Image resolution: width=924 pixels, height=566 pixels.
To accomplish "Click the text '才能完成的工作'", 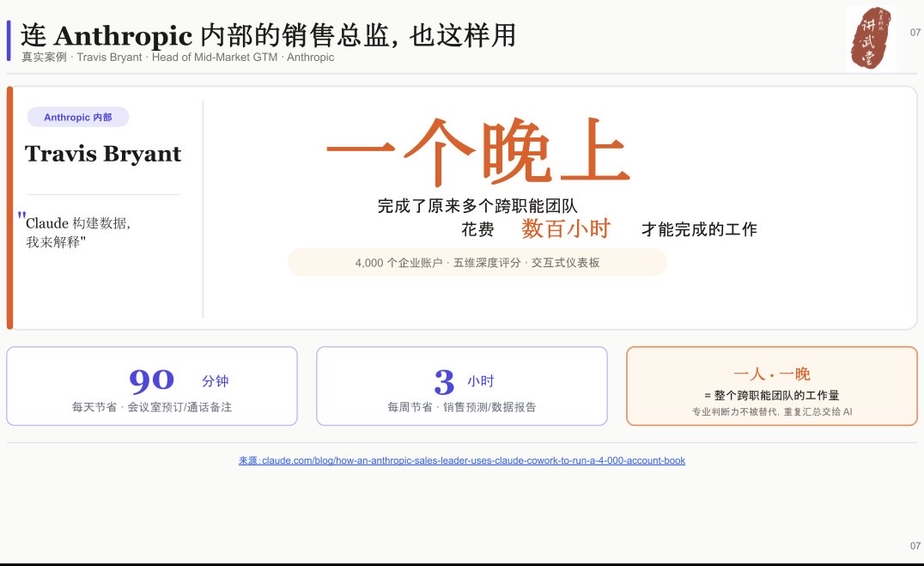I will (x=699, y=229).
